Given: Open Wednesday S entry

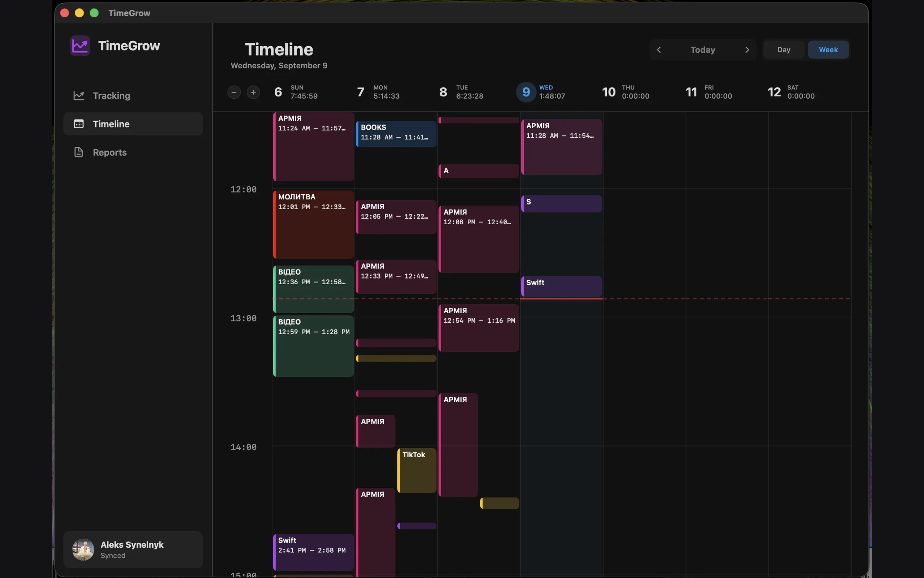Looking at the screenshot, I should 562,204.
